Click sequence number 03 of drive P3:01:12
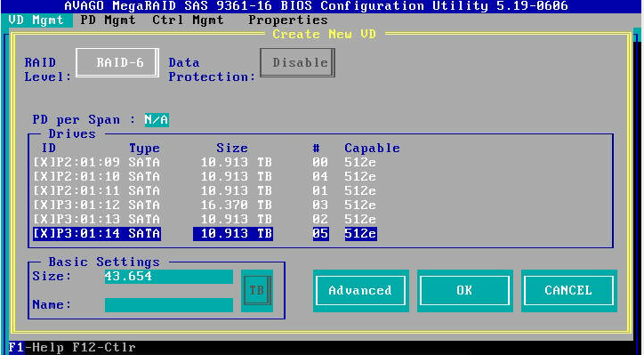 [x=320, y=205]
